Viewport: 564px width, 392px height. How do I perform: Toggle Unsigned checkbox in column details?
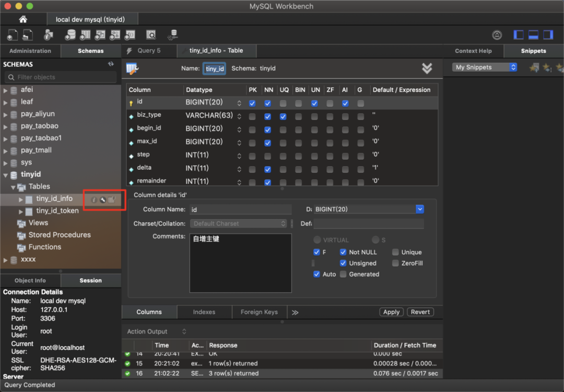coord(343,263)
